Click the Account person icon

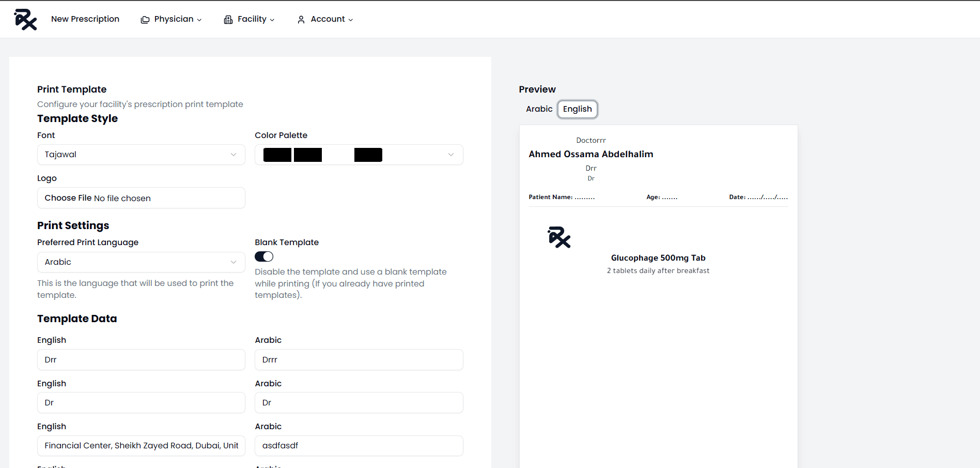click(x=301, y=20)
